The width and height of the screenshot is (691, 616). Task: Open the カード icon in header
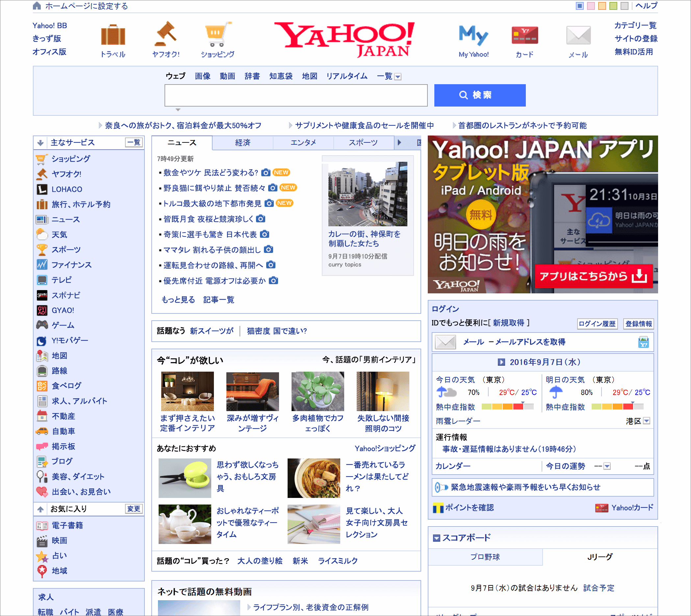(x=525, y=35)
